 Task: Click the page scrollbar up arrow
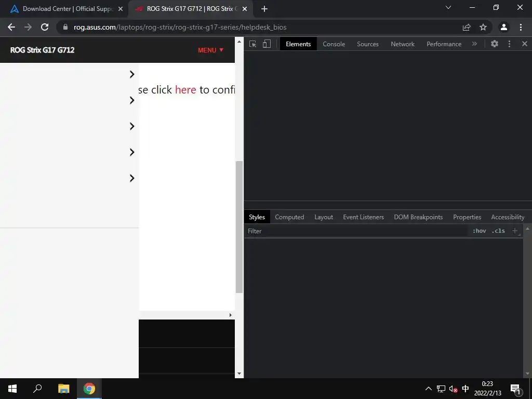click(239, 42)
